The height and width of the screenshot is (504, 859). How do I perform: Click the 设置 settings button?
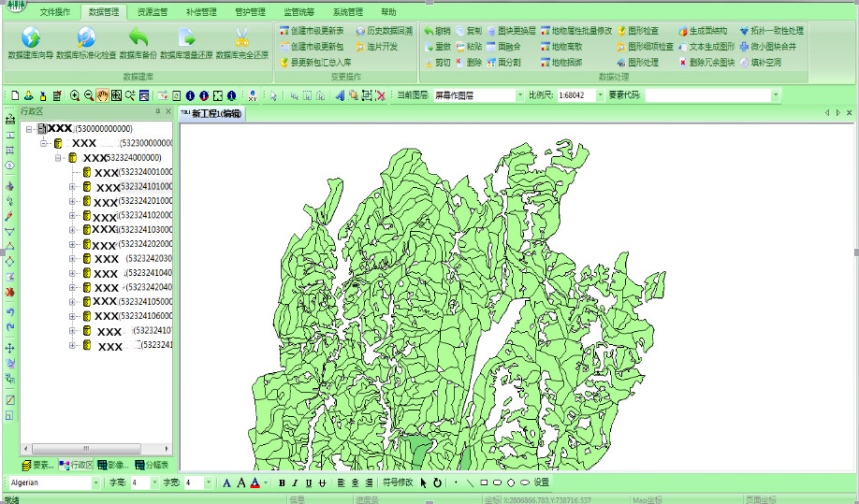click(542, 483)
